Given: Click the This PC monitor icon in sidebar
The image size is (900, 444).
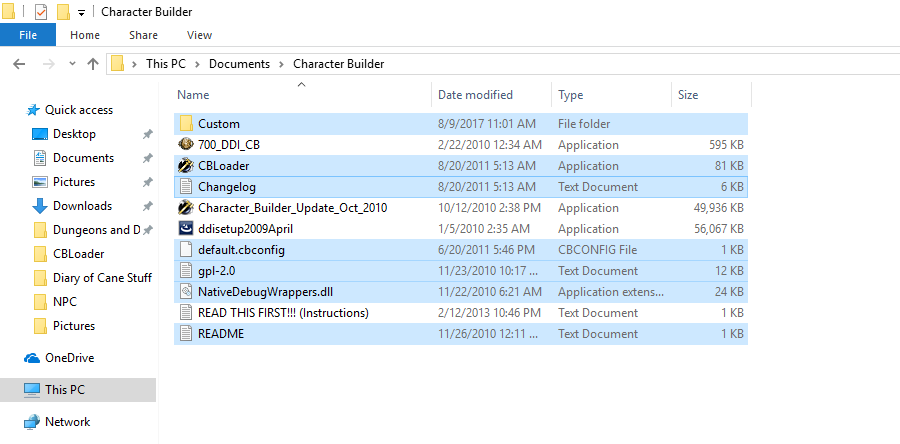Looking at the screenshot, I should [x=32, y=390].
